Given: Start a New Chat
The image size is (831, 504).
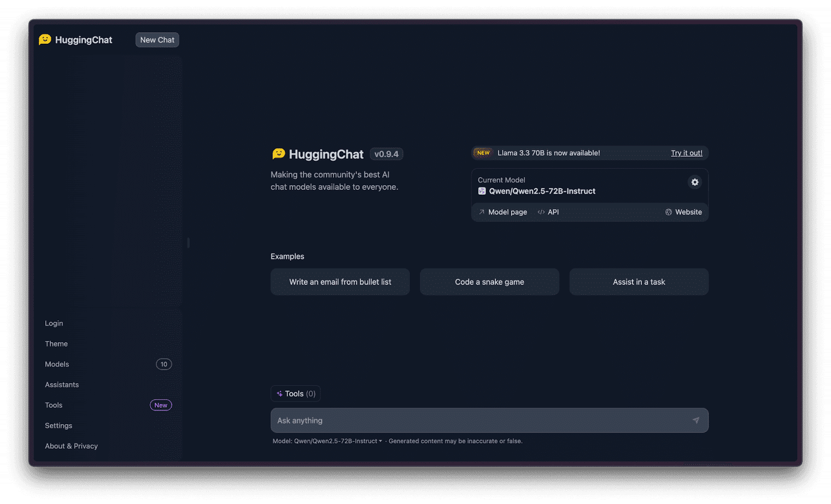Looking at the screenshot, I should click(157, 40).
